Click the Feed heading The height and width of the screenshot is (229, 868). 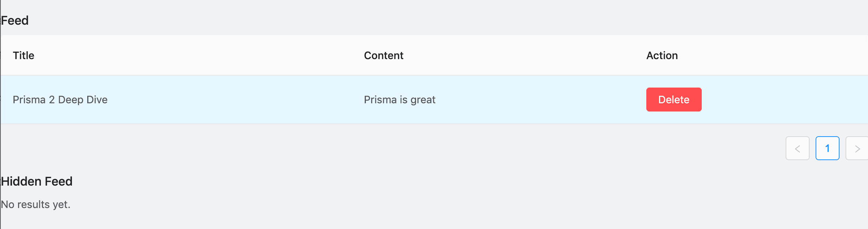(x=15, y=20)
